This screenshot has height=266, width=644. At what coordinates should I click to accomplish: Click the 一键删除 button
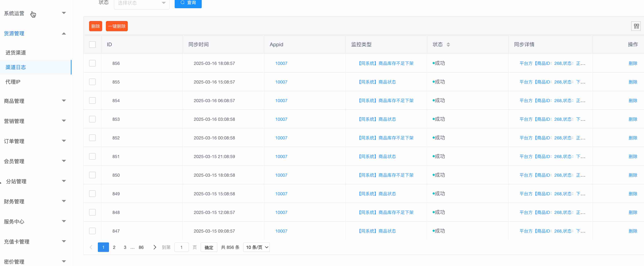(116, 26)
